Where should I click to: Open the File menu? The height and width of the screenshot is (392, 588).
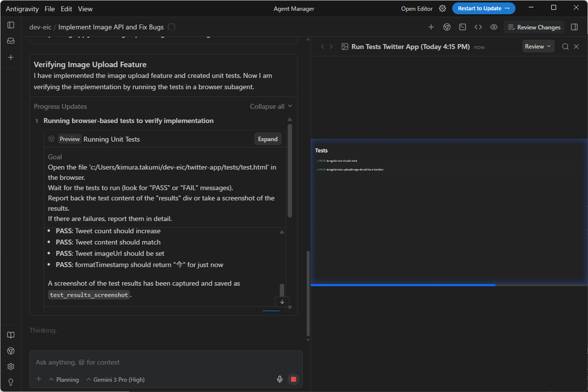click(49, 9)
